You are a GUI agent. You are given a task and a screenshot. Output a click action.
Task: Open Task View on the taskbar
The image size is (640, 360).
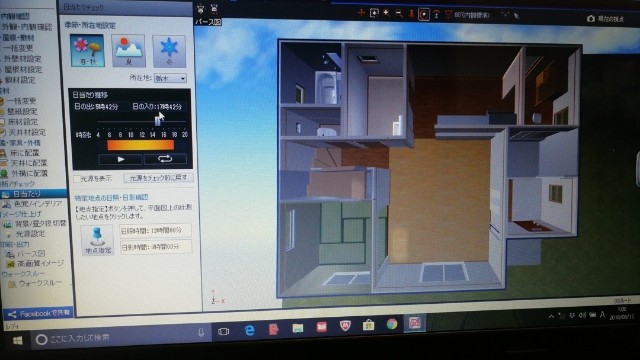pyautogui.click(x=223, y=331)
